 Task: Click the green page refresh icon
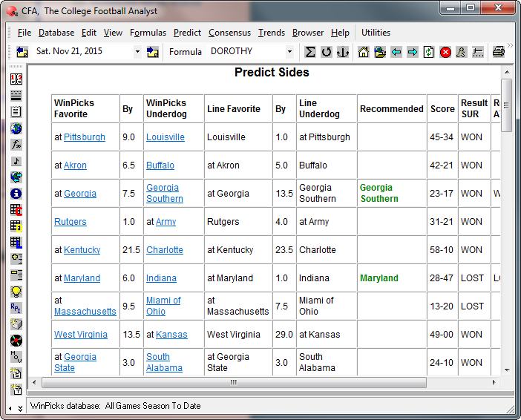click(429, 52)
